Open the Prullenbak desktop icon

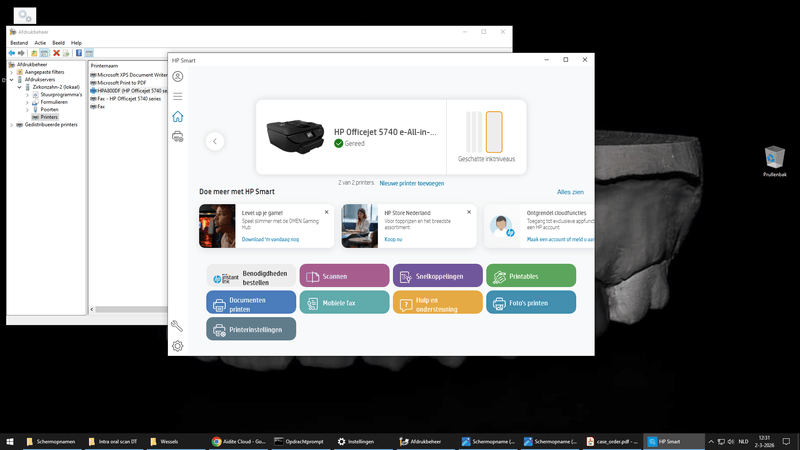774,161
